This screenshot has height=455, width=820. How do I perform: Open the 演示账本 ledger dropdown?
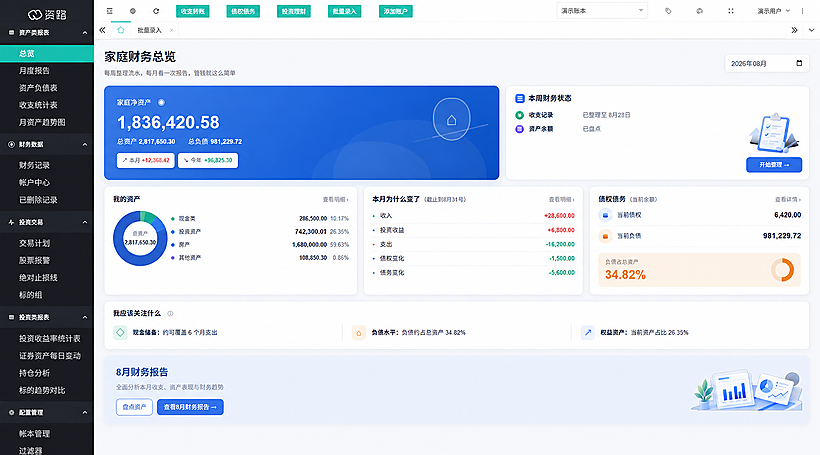coord(602,10)
